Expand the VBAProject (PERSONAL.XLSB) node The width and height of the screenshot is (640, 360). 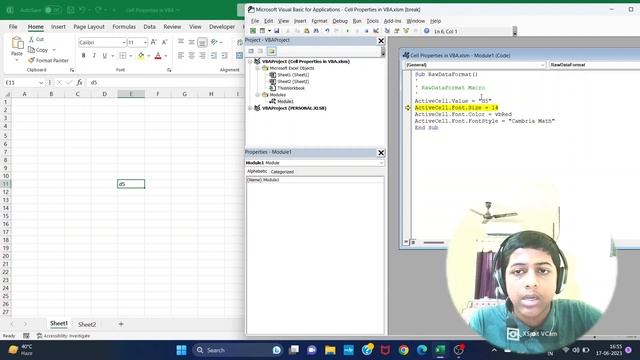point(250,108)
